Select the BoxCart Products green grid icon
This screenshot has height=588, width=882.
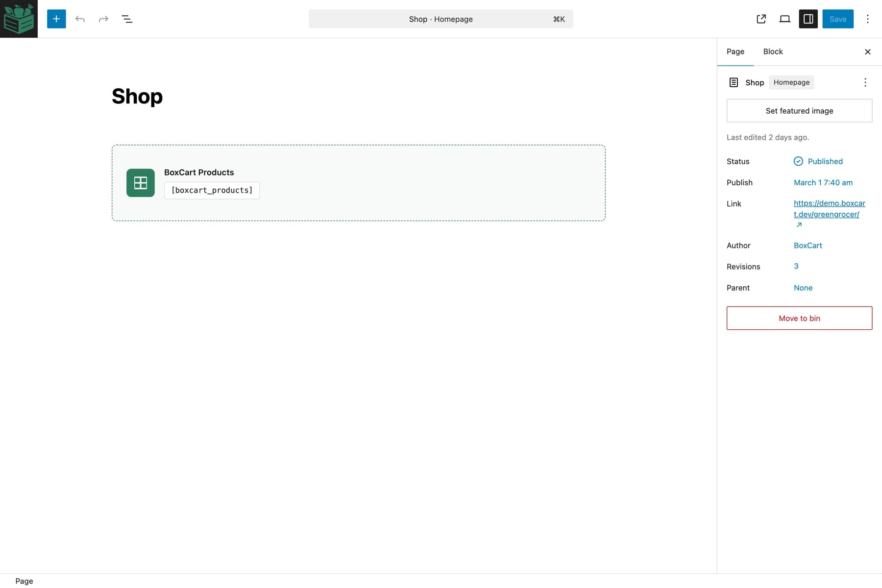[141, 183]
